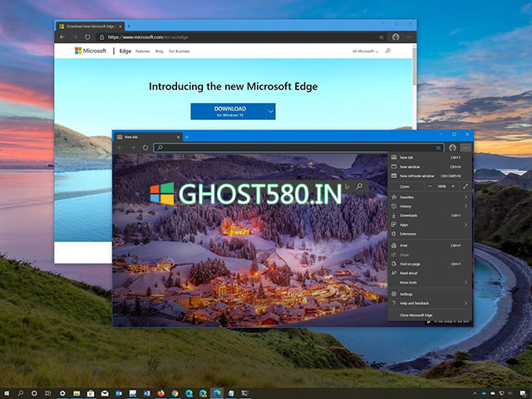Open Downloads from the Edge menu
The image size is (532, 399).
pyautogui.click(x=430, y=215)
